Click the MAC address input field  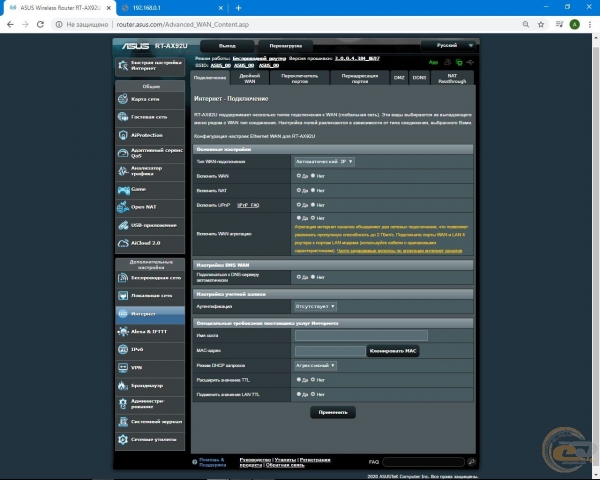pos(330,351)
